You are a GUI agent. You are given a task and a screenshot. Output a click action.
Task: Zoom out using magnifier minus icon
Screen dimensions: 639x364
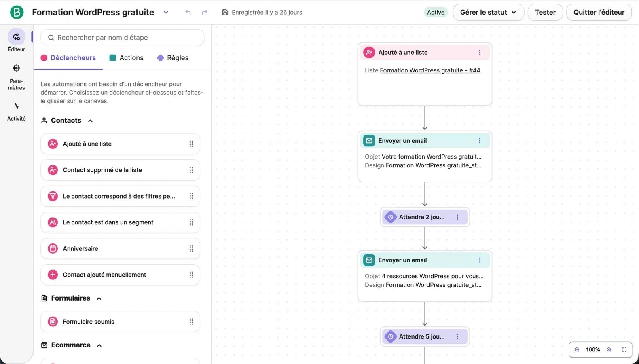(x=577, y=350)
